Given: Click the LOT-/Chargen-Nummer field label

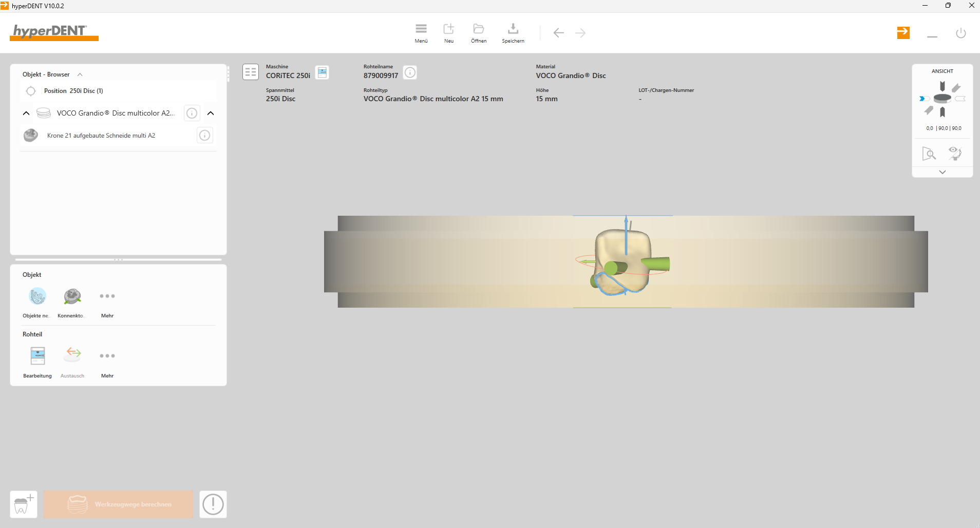Looking at the screenshot, I should (666, 90).
